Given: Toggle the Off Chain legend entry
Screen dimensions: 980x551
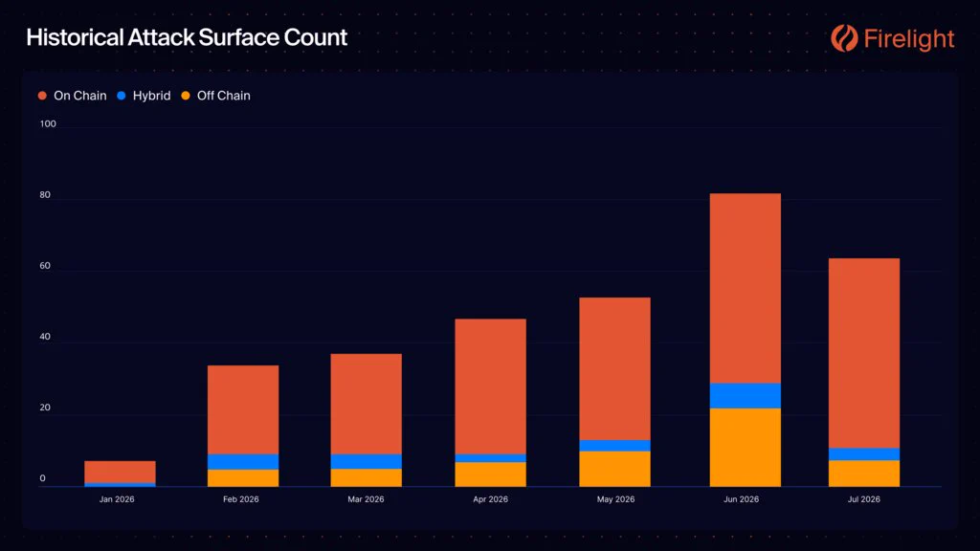Looking at the screenshot, I should 215,96.
